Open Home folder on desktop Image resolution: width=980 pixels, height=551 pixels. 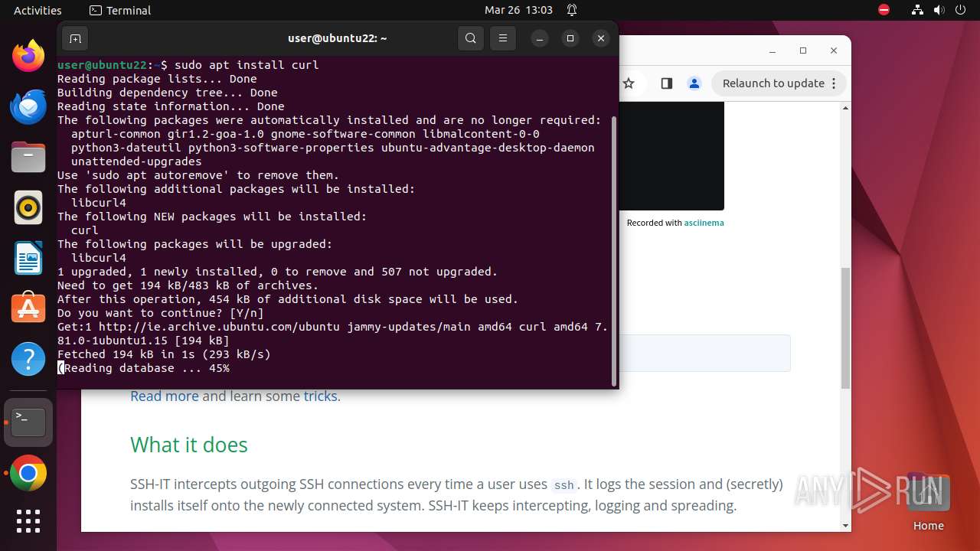coord(928,501)
